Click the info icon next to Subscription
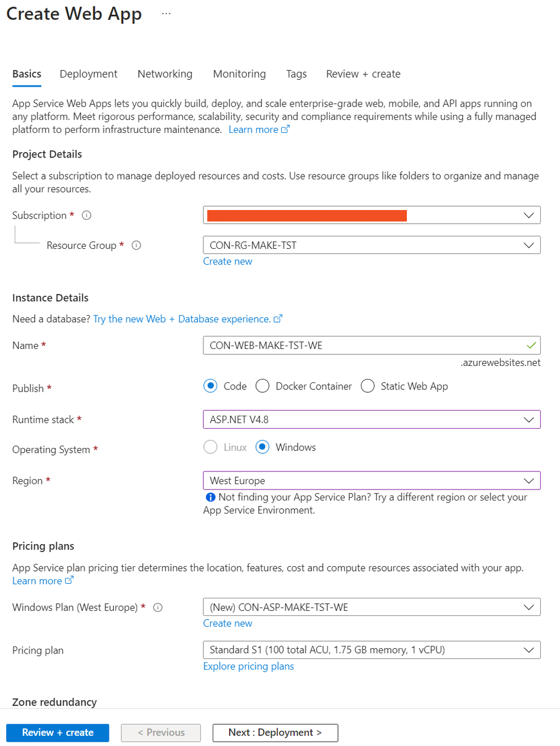 (86, 215)
